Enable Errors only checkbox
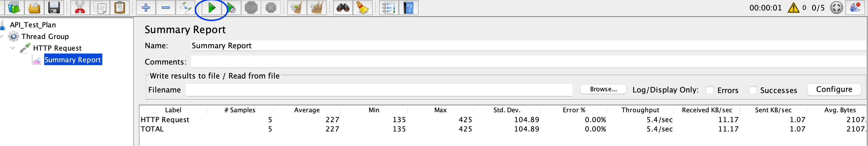The width and height of the screenshot is (868, 146). (x=710, y=90)
